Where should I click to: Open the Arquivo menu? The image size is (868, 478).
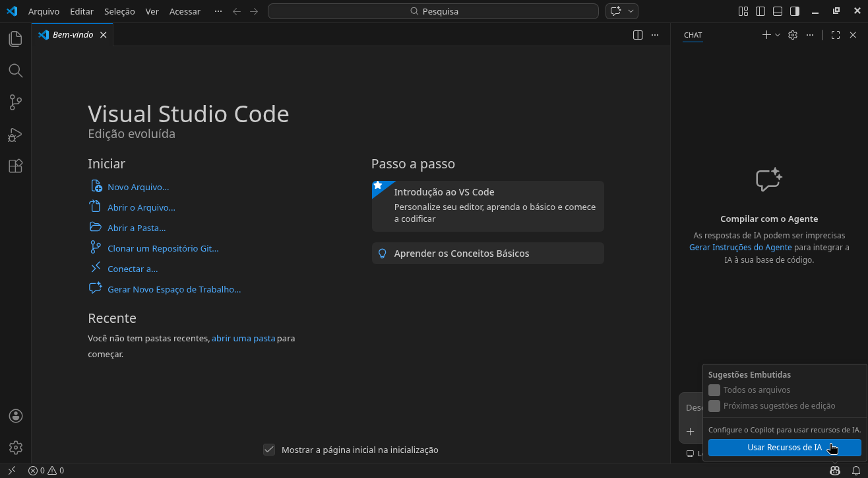tap(44, 11)
